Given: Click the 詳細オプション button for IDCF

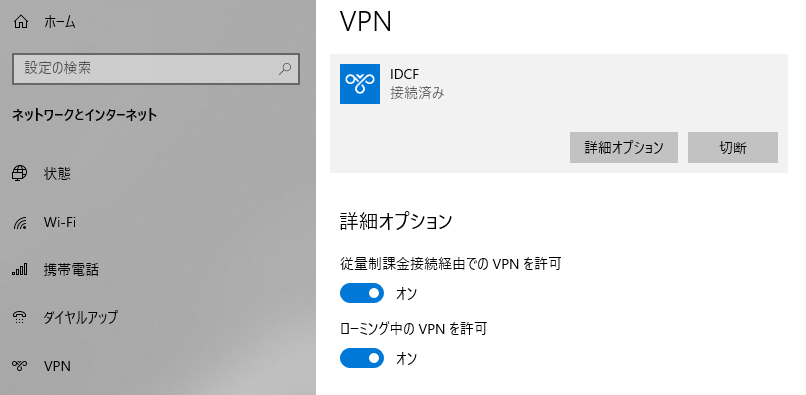Looking at the screenshot, I should 624,148.
